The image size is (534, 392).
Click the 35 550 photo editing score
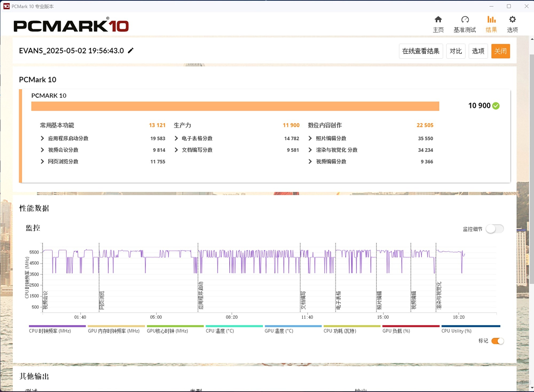(x=425, y=138)
